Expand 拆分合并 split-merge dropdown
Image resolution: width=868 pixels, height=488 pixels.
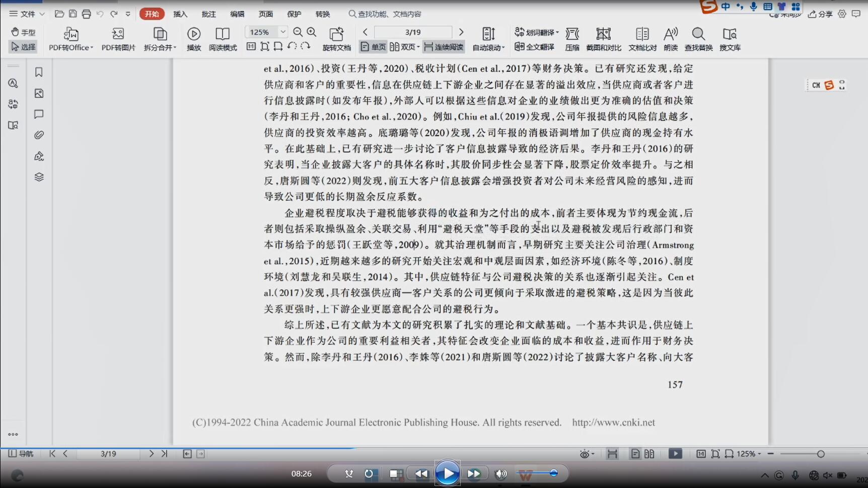pos(160,39)
